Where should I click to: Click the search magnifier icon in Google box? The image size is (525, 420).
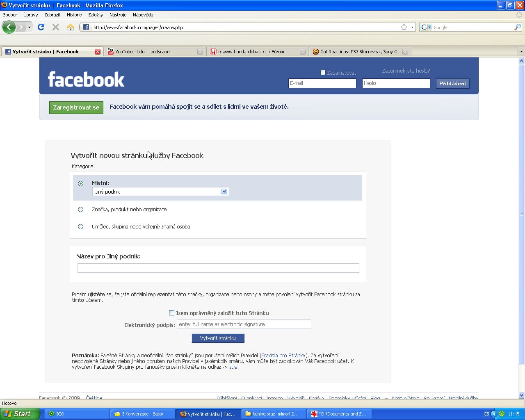pos(517,27)
